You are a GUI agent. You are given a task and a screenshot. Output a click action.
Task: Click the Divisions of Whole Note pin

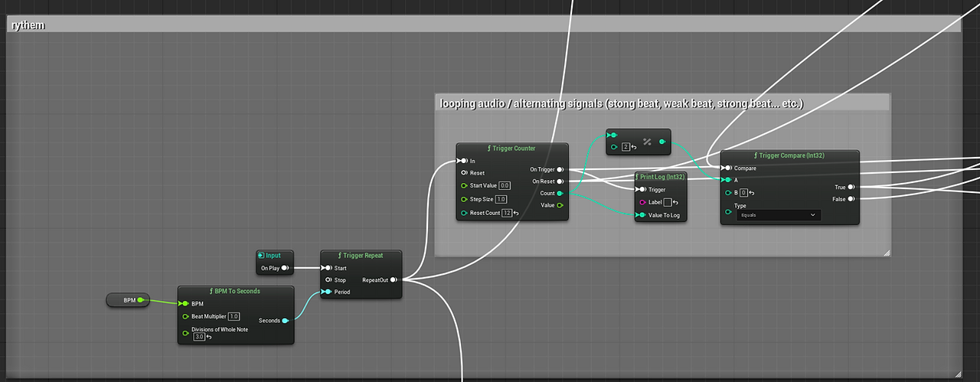[185, 332]
